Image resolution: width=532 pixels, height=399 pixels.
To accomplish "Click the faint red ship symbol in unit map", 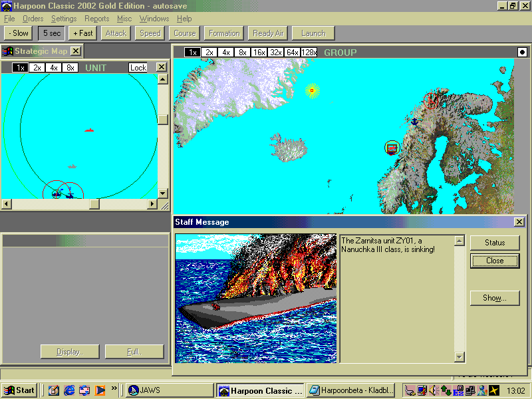I will (72, 166).
